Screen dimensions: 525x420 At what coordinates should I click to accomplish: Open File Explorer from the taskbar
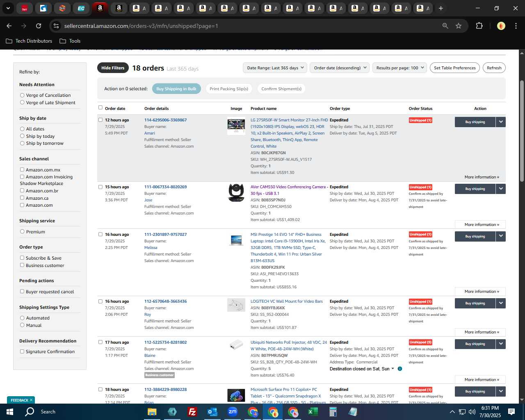152,412
